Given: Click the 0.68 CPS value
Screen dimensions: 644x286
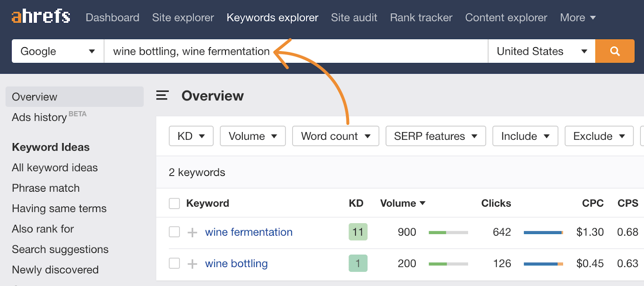Looking at the screenshot, I should (627, 232).
